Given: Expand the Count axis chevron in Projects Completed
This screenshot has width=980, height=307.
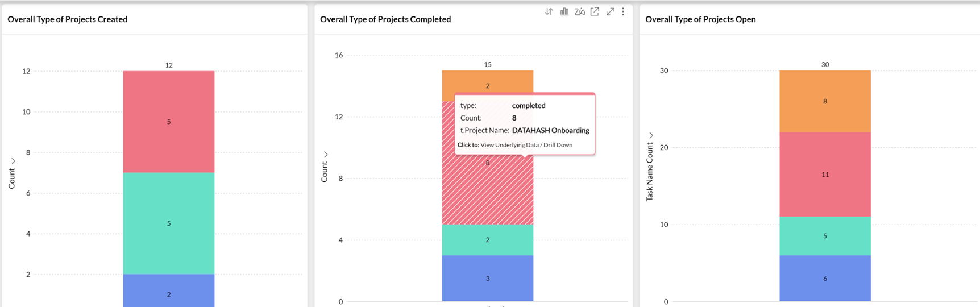Looking at the screenshot, I should (x=326, y=155).
